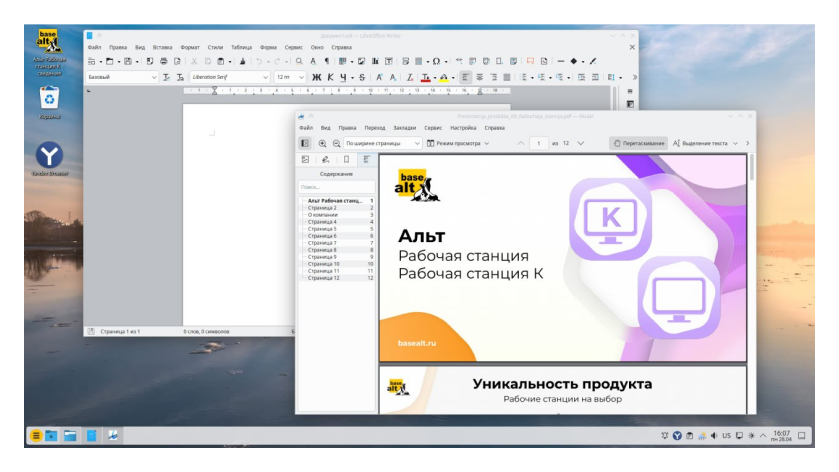Open Корзина trash desktop icon
This screenshot has width=839, height=472.
tap(49, 102)
